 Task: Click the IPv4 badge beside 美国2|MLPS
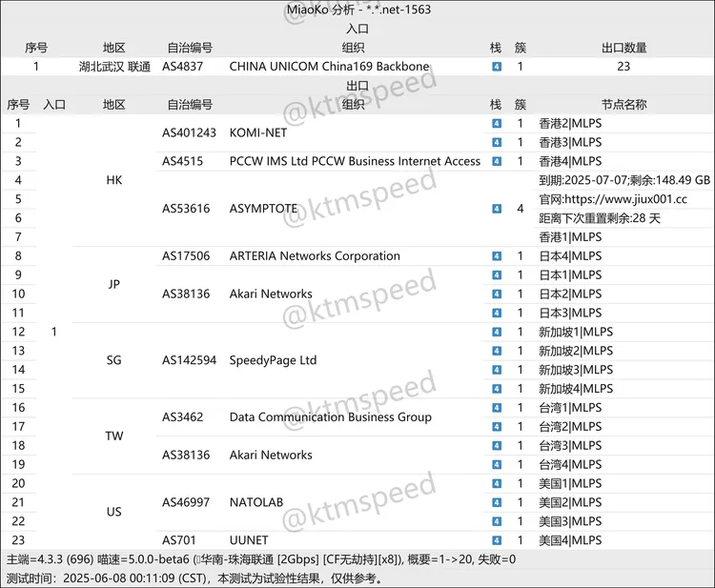tap(496, 502)
